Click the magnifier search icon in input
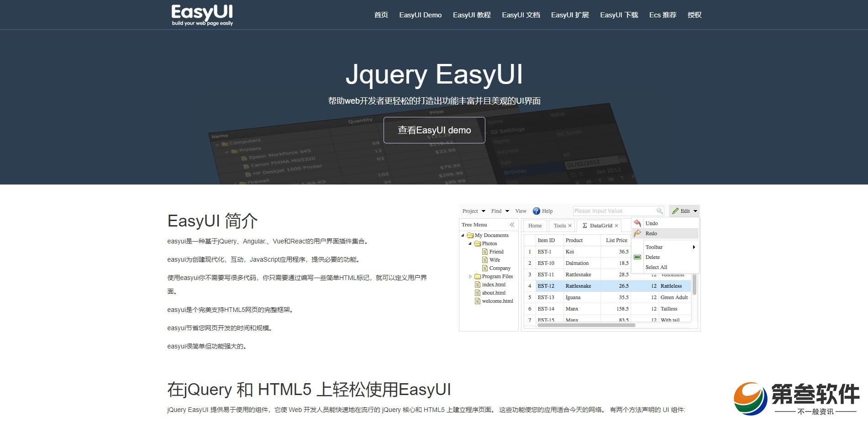868x422 pixels. click(659, 211)
